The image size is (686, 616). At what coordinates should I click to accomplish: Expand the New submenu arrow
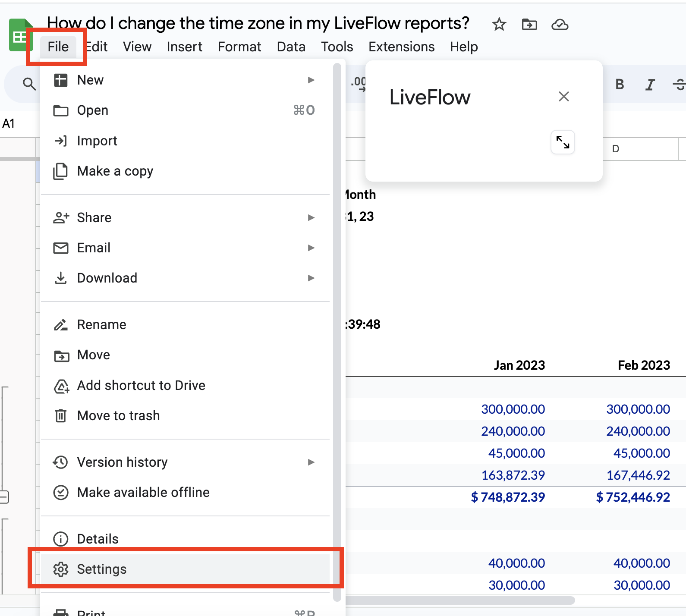(311, 80)
